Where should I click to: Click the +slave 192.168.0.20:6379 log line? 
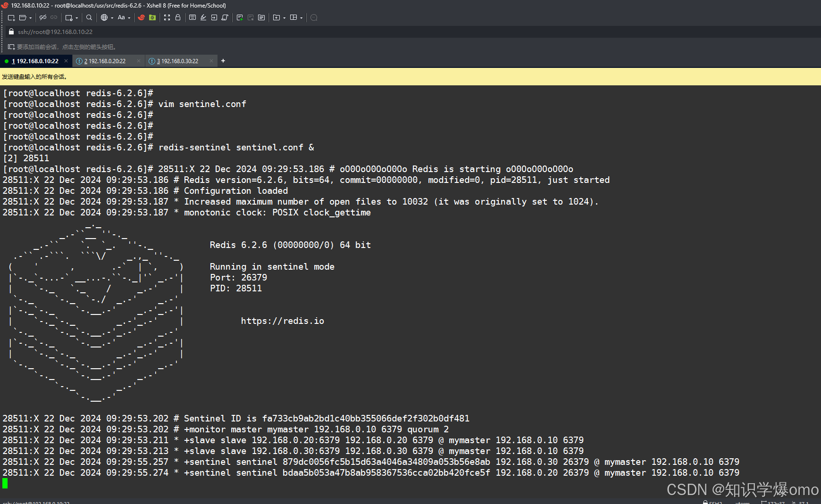coord(293,440)
